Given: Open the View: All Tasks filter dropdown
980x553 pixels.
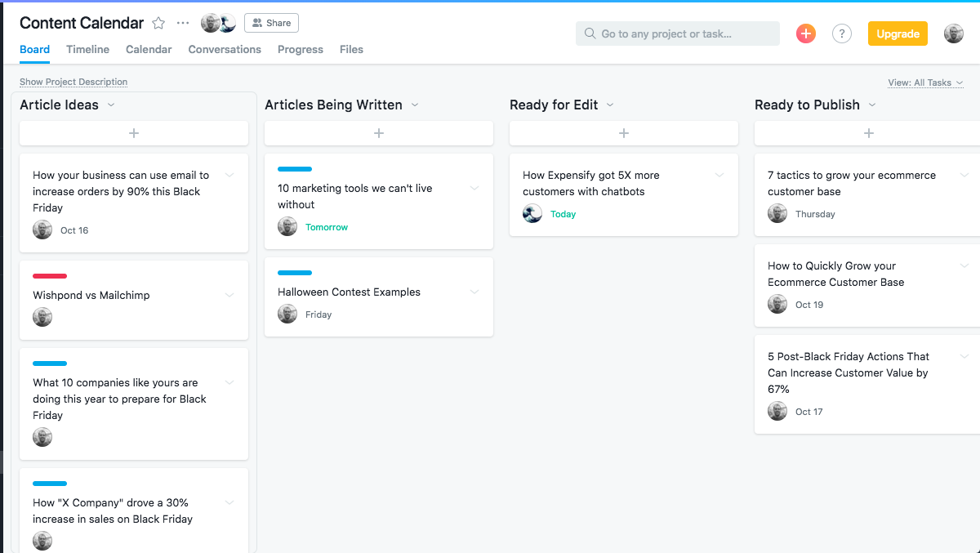Looking at the screenshot, I should tap(925, 83).
